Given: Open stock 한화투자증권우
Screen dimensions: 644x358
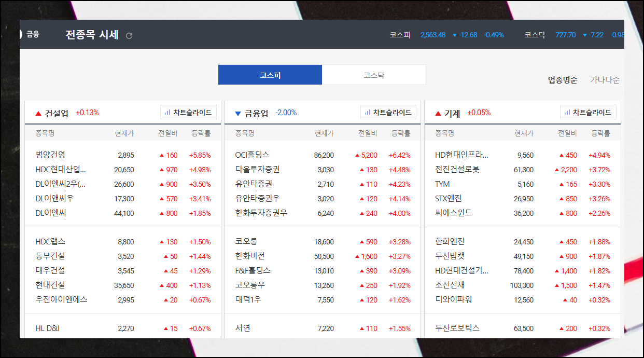Looking at the screenshot, I should click(x=261, y=213).
